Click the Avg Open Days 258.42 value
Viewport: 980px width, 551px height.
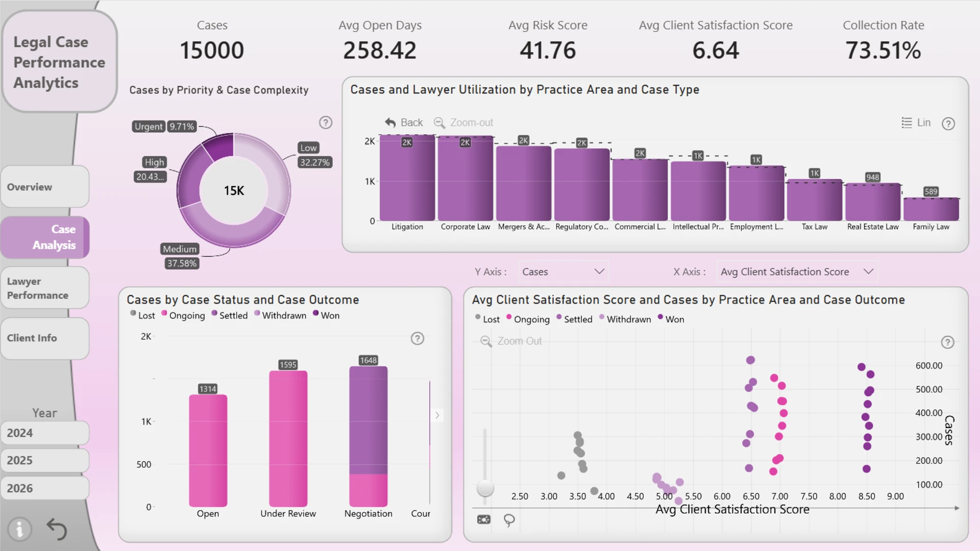point(380,51)
